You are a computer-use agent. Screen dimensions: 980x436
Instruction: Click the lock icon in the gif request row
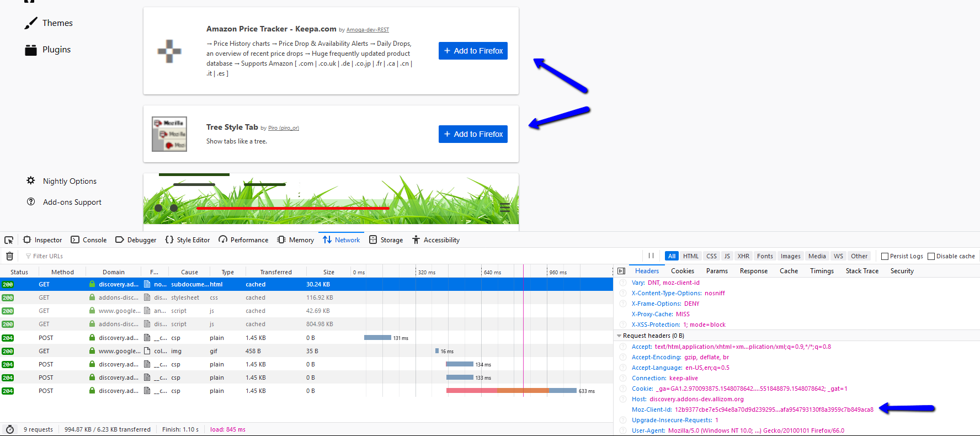[92, 351]
